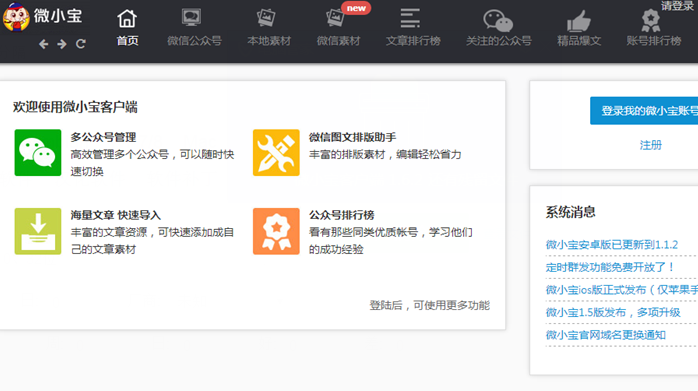Click the 公众号排行榜 heading
This screenshot has width=698, height=391.
coord(341,215)
